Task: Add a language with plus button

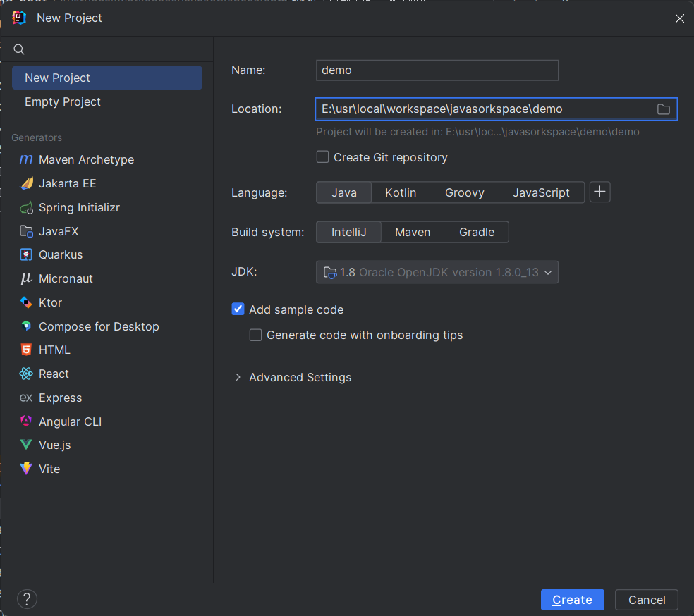Action: coord(599,192)
